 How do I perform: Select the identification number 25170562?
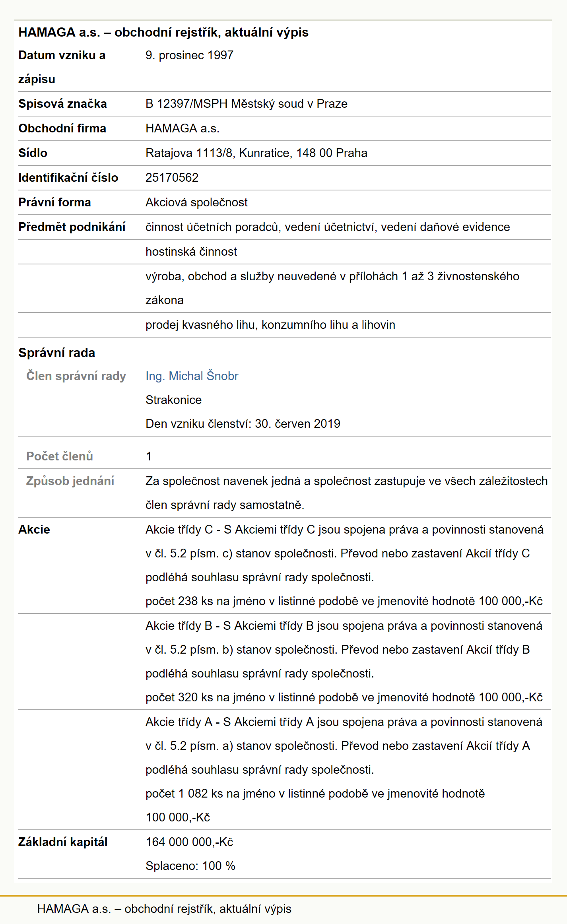tap(172, 177)
